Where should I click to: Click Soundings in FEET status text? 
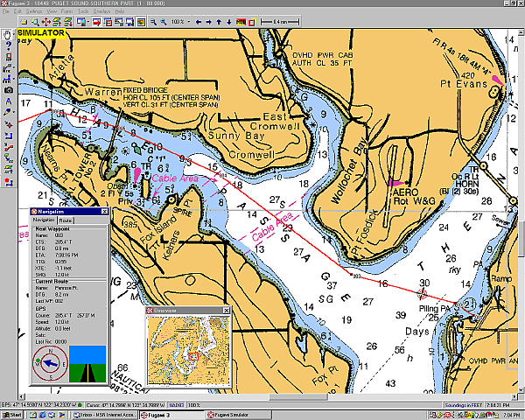click(x=464, y=405)
